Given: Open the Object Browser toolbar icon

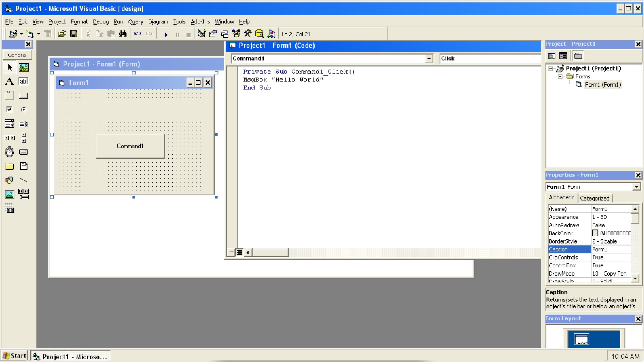Looking at the screenshot, I should [236, 34].
